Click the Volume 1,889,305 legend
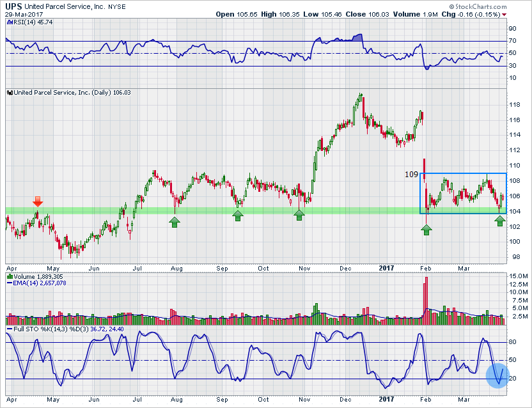The width and height of the screenshot is (532, 408). click(38, 277)
